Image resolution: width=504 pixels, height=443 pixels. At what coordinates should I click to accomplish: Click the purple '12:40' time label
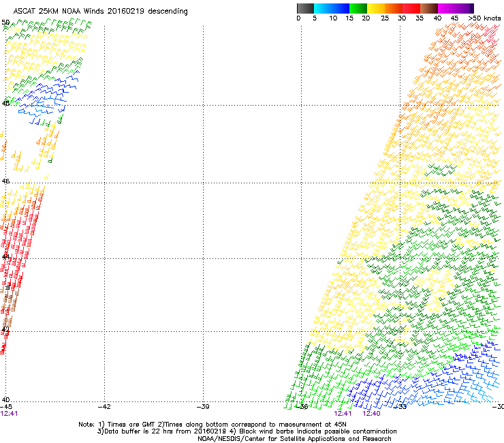tap(372, 414)
